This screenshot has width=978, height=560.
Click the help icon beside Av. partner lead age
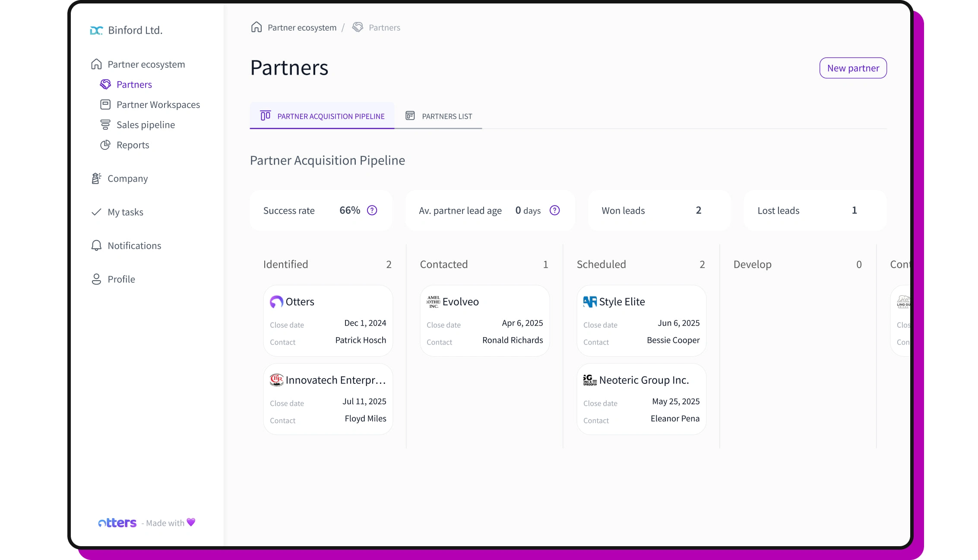(554, 210)
